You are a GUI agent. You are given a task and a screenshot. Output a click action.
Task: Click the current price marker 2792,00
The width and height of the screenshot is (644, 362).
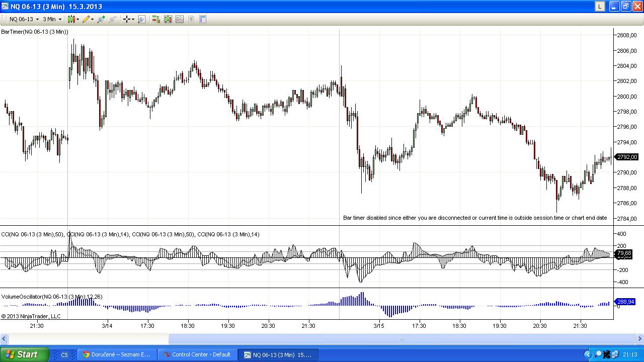627,157
